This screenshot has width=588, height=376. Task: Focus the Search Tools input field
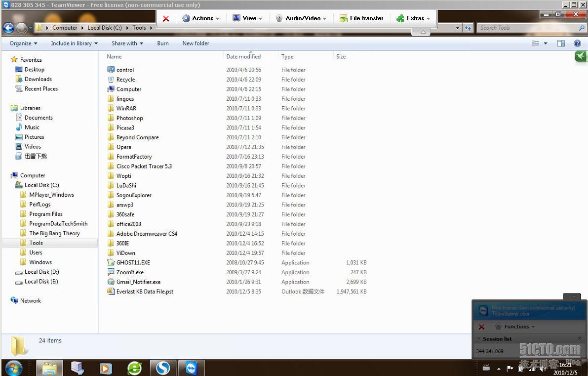coord(529,28)
